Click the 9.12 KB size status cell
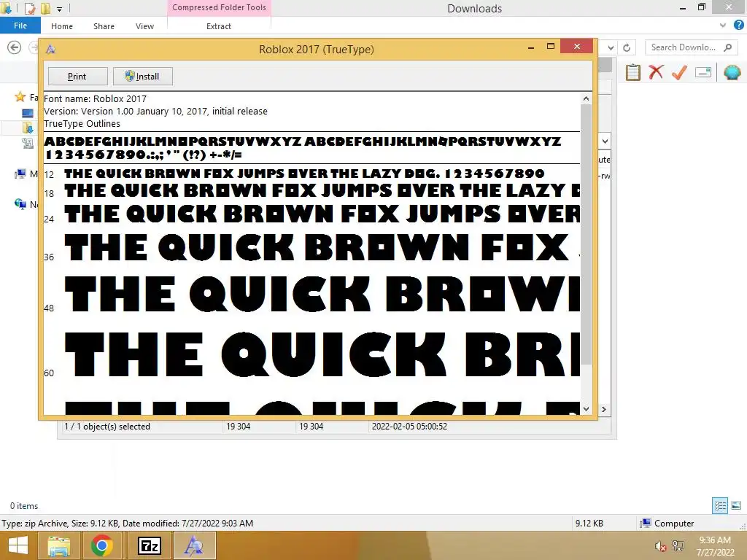747x560 pixels. (589, 523)
